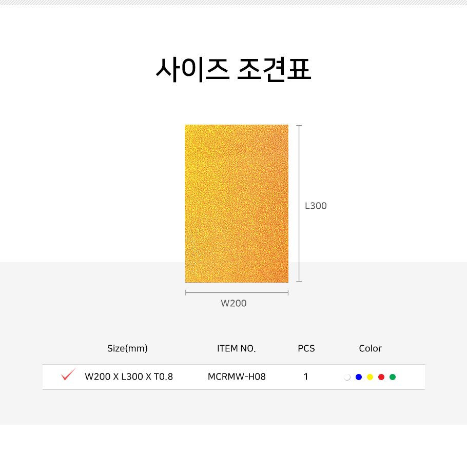Pick the yellow color dot

click(370, 377)
